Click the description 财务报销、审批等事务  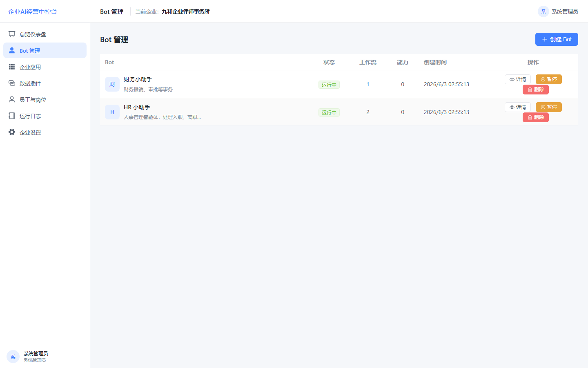pyautogui.click(x=148, y=89)
